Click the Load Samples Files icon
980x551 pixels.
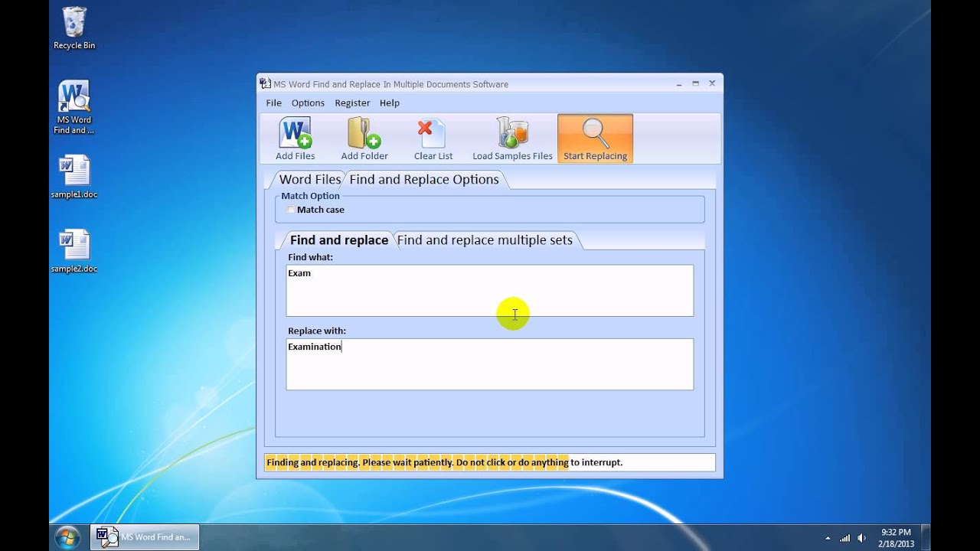512,139
